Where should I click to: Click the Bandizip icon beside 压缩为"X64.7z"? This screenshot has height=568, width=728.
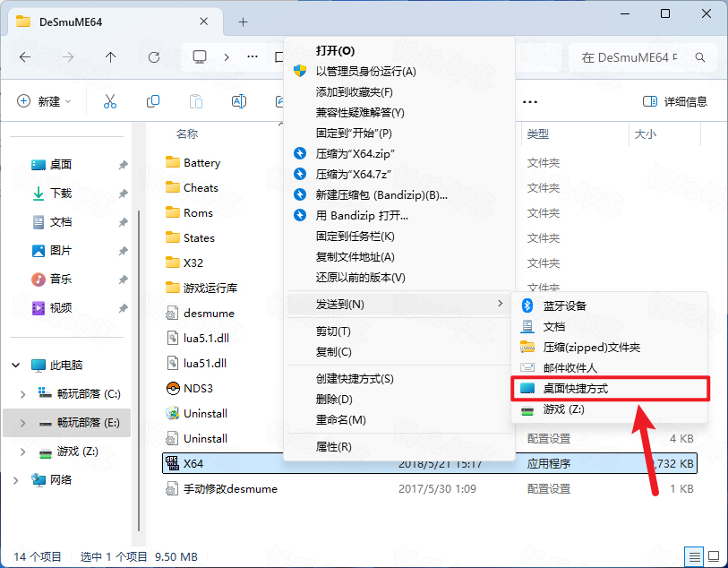(300, 174)
